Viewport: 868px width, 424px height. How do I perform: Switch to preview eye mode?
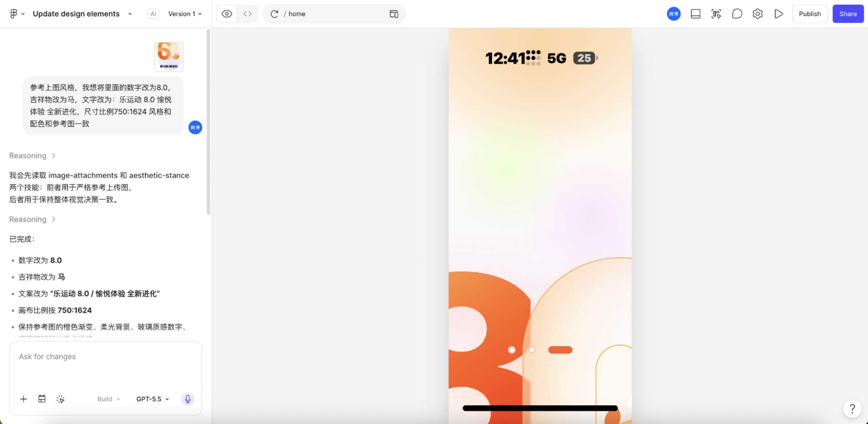point(227,14)
